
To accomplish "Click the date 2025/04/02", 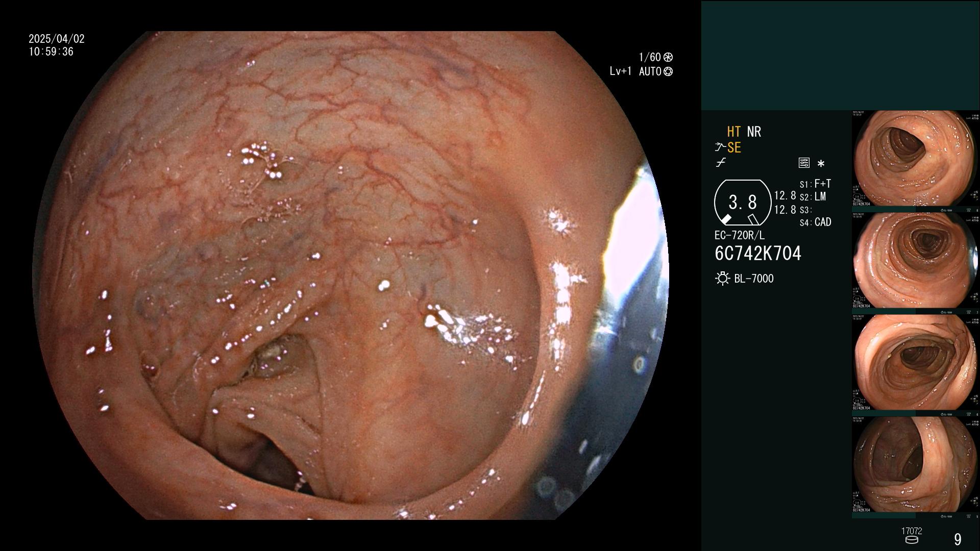I will pyautogui.click(x=57, y=39).
